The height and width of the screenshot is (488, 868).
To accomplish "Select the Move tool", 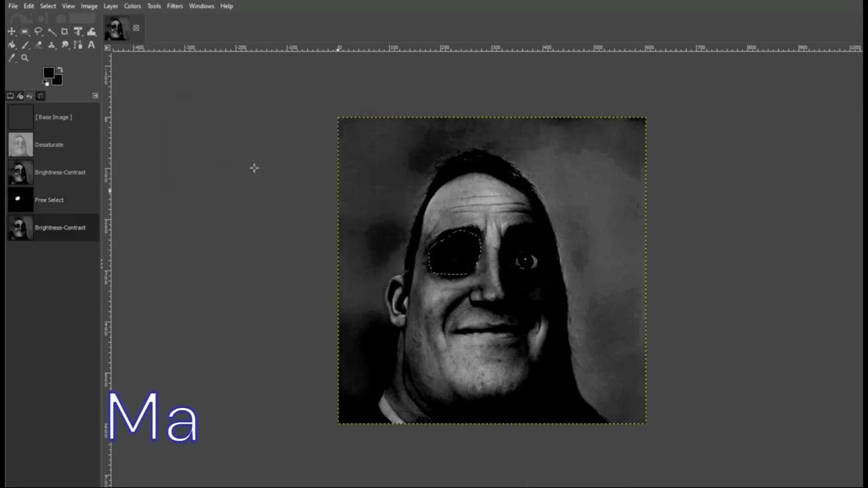I will point(12,31).
